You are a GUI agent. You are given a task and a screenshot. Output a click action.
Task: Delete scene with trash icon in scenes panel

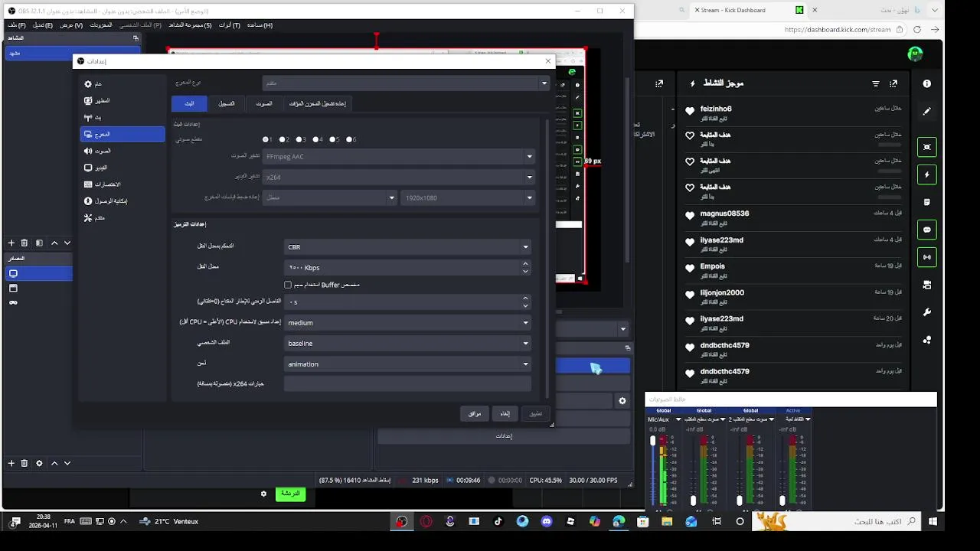pyautogui.click(x=24, y=243)
